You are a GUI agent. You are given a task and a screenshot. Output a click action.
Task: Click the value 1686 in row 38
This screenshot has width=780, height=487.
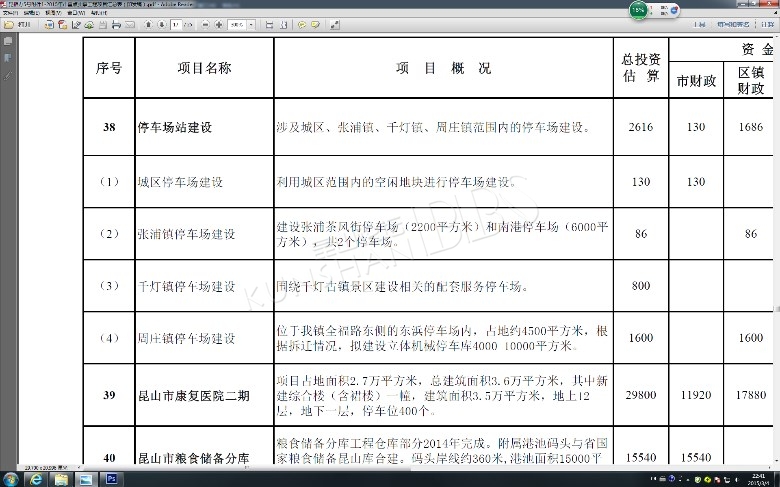point(751,127)
